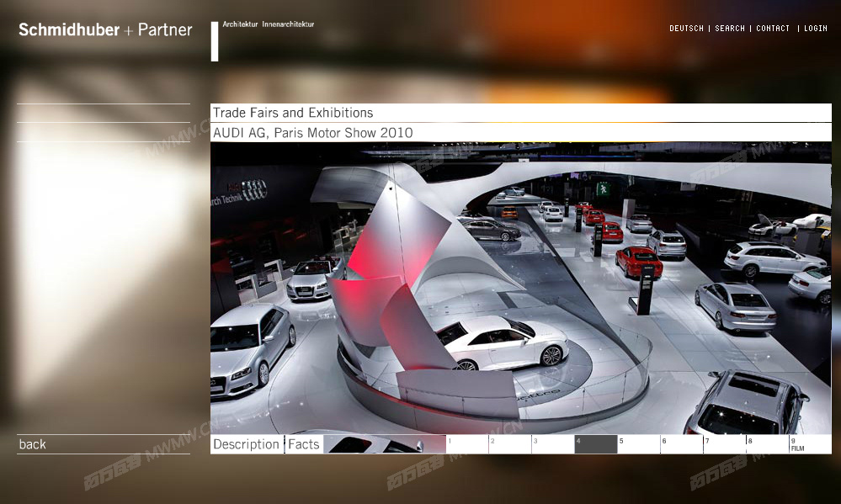Select image number 7 in gallery strip
This screenshot has height=504, width=841.
point(725,444)
